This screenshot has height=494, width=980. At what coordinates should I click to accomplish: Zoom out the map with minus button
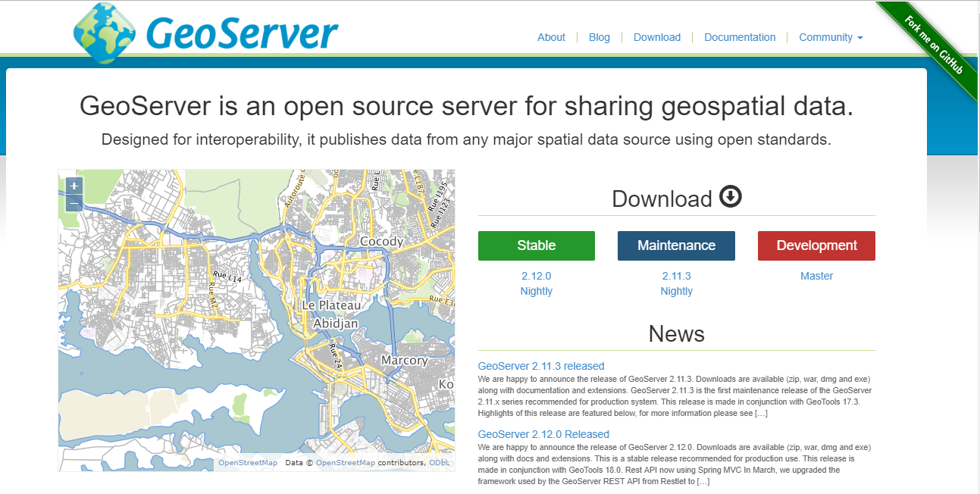pos(74,203)
